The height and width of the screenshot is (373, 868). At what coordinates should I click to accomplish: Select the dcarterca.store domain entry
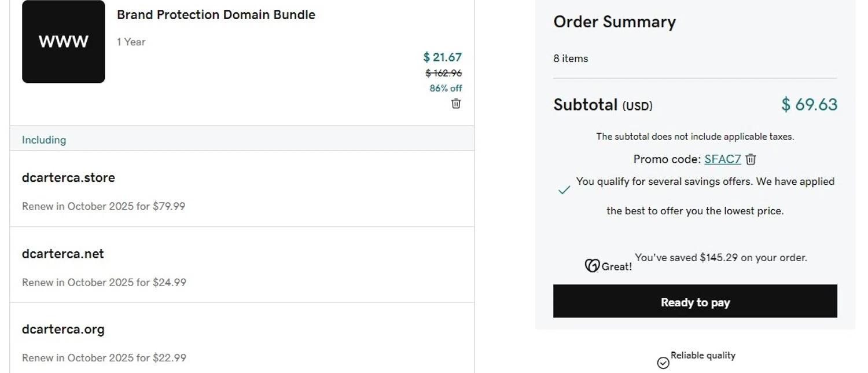(68, 178)
